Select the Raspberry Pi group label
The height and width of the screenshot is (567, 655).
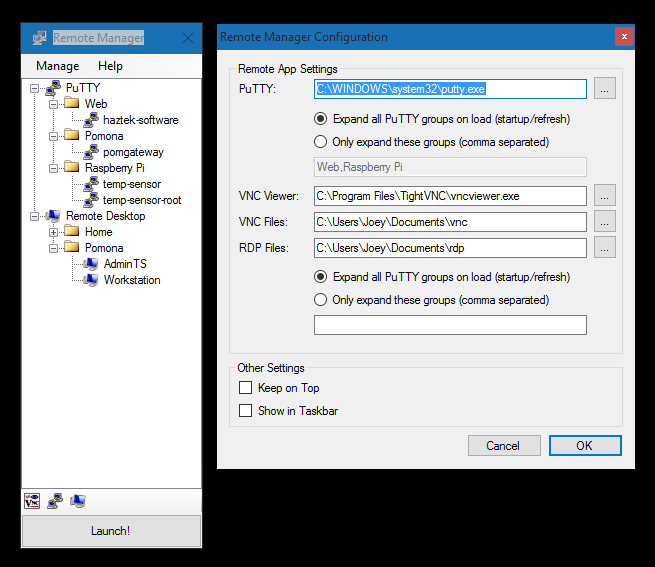point(115,168)
